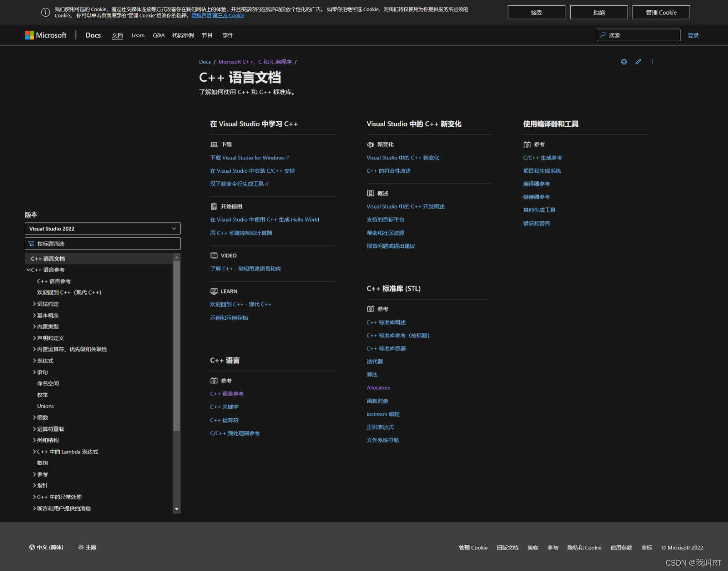The image size is (728, 571).
Task: Open Microsoft C++、C 和汇编程序 breadcrumb link
Action: click(255, 62)
